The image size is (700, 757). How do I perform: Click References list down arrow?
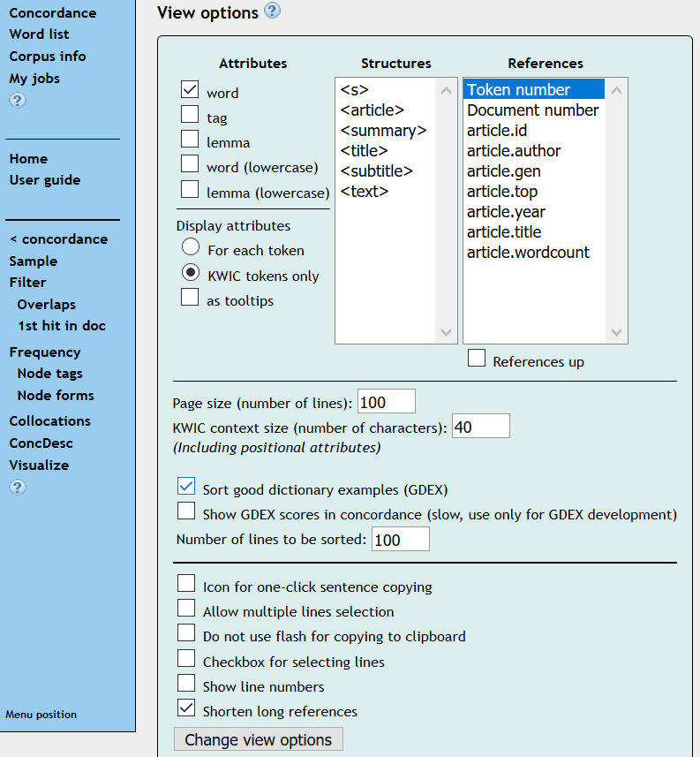[x=616, y=332]
